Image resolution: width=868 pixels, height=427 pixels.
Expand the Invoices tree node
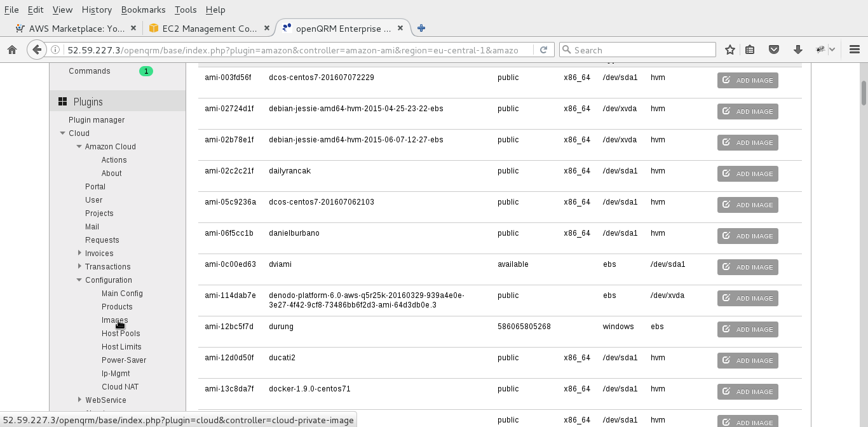pos(79,253)
